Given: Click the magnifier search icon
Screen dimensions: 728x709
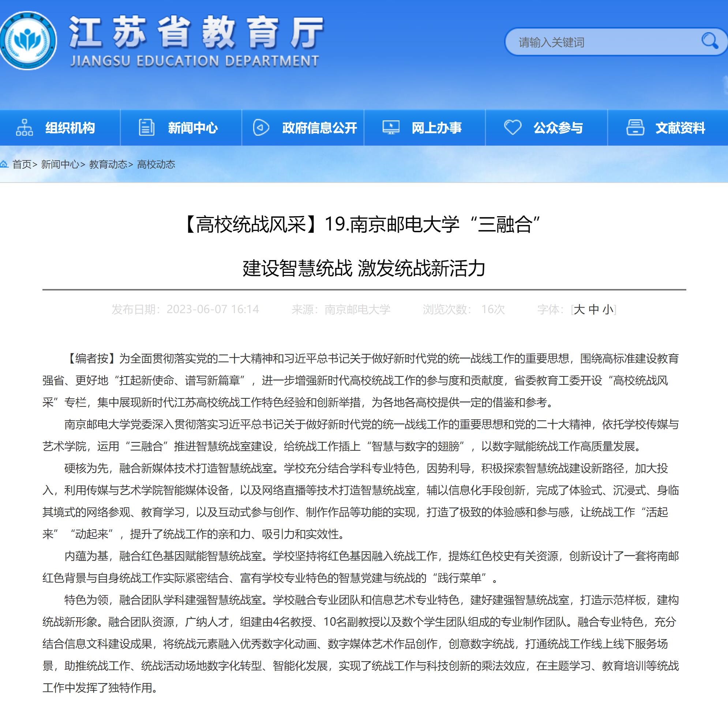Looking at the screenshot, I should pos(709,41).
